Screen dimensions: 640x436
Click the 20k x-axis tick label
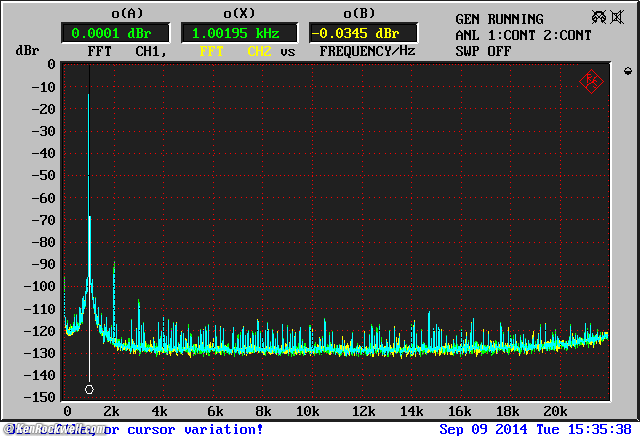coord(555,411)
